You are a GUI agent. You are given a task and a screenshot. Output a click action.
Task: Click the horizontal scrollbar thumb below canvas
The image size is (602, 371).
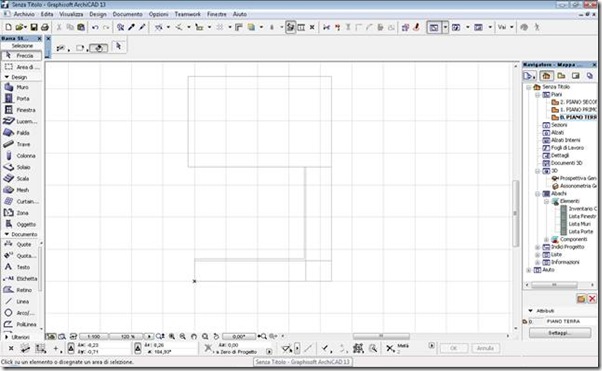click(x=381, y=336)
